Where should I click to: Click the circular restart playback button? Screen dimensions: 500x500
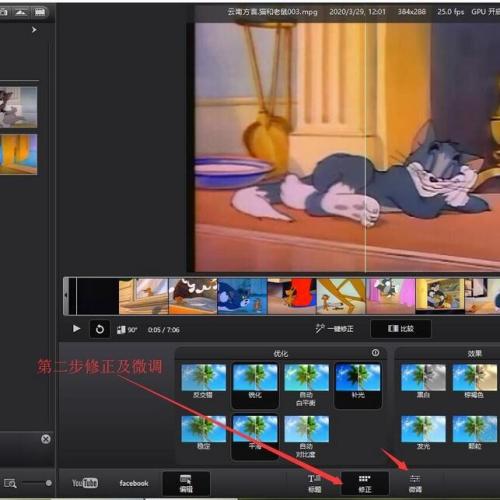coord(100,329)
